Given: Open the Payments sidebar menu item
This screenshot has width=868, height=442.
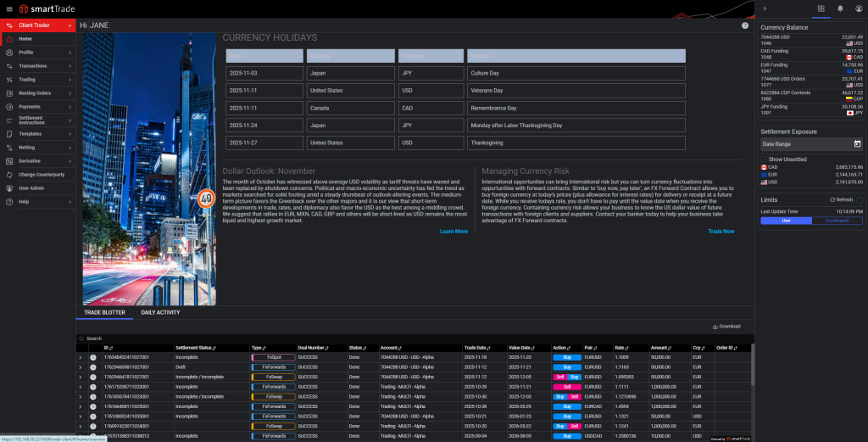Looking at the screenshot, I should click(37, 106).
